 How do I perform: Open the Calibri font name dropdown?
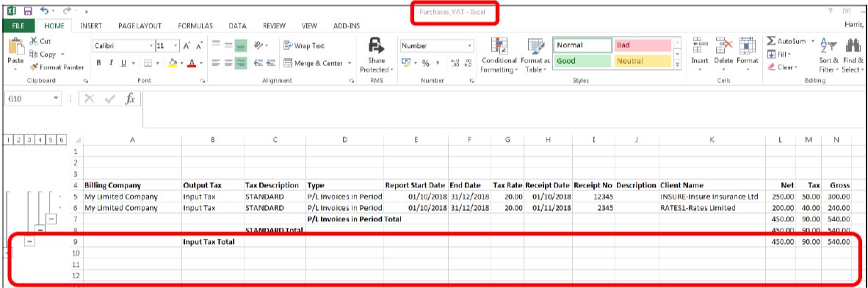pyautogui.click(x=151, y=46)
